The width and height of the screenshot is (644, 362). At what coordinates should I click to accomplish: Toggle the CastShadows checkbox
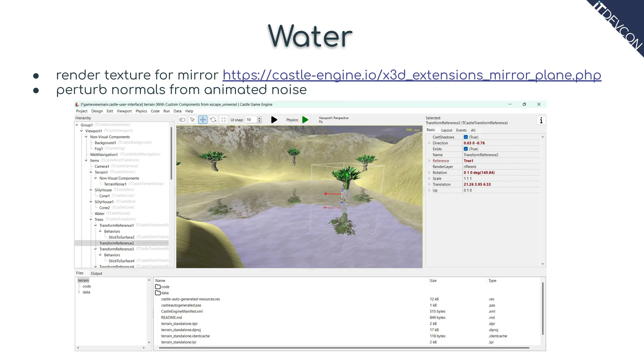tap(466, 137)
